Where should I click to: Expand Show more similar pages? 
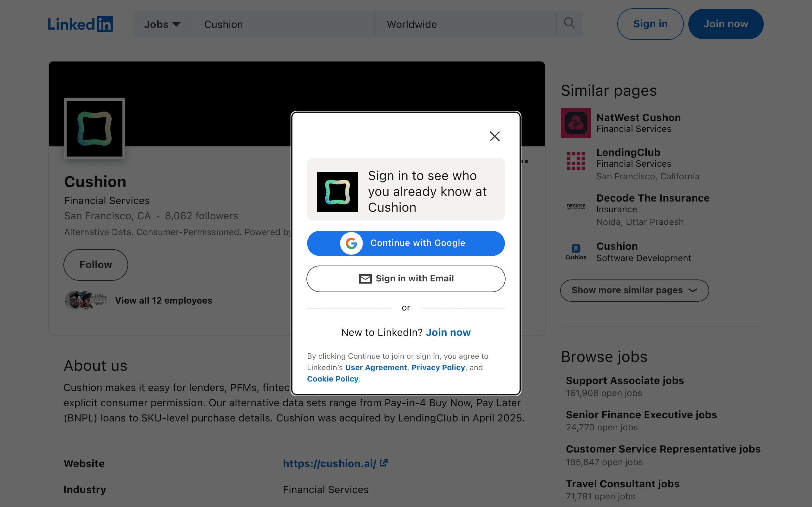coord(634,290)
